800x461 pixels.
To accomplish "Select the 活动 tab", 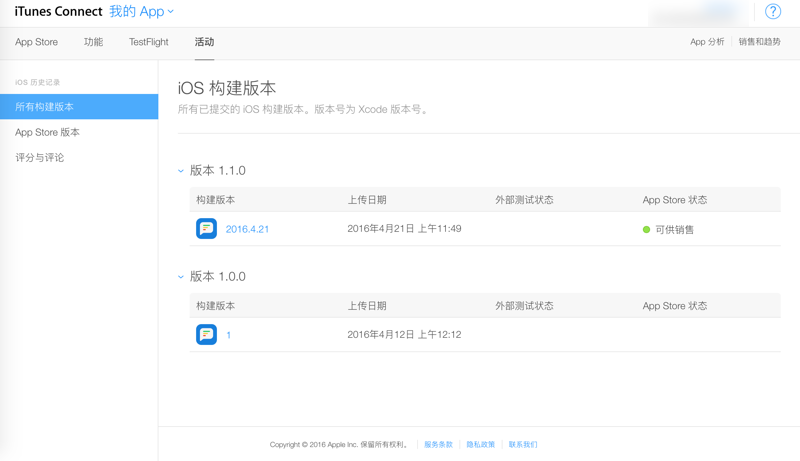I will (x=204, y=42).
